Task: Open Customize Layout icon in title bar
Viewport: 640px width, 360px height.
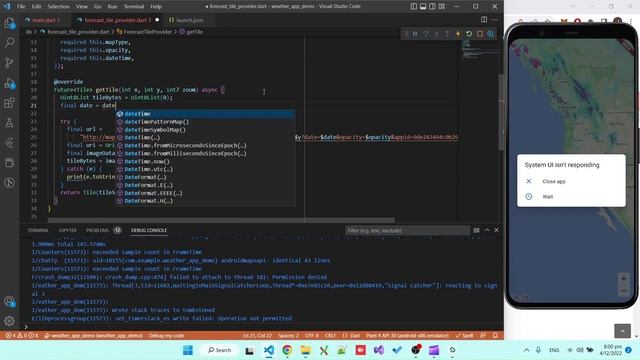Action: point(442,7)
